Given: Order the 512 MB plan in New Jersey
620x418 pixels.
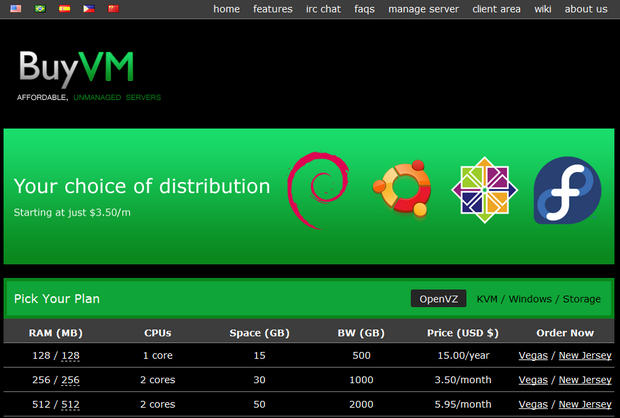Looking at the screenshot, I should point(585,405).
